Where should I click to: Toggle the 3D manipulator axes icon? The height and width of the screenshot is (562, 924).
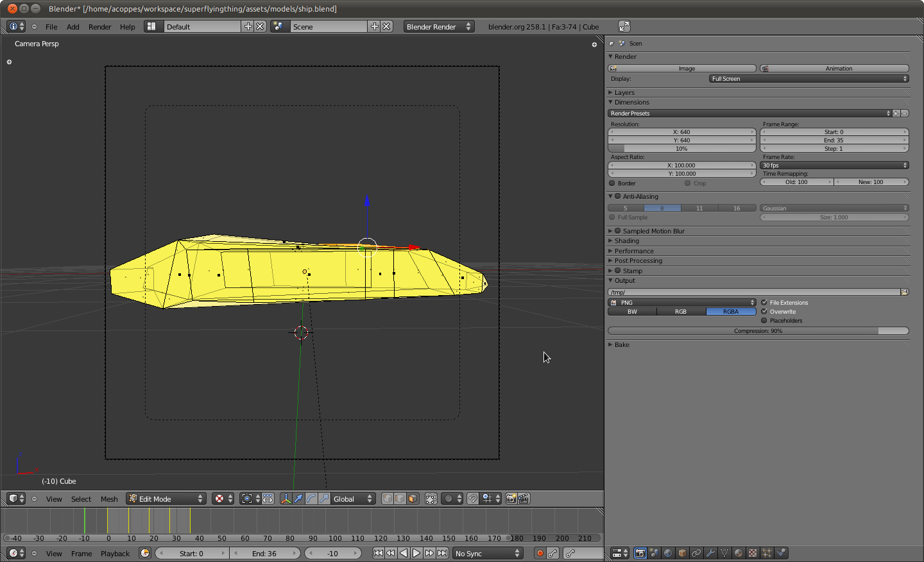click(x=286, y=498)
